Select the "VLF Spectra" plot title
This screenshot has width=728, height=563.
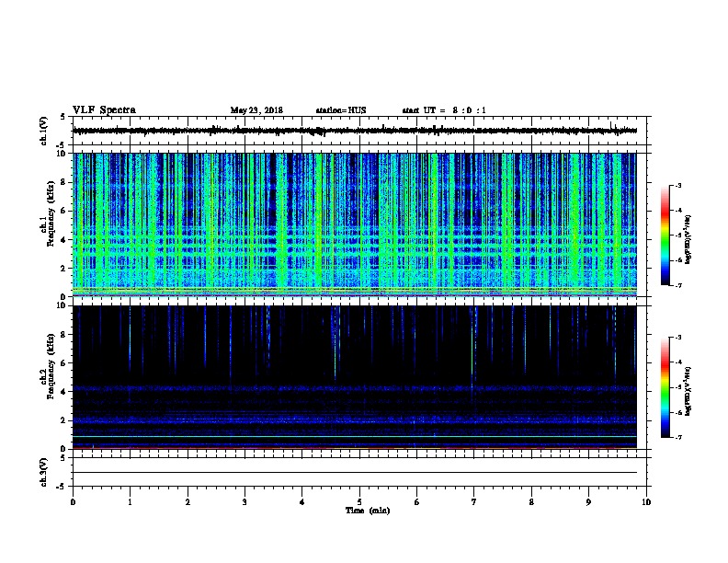104,110
